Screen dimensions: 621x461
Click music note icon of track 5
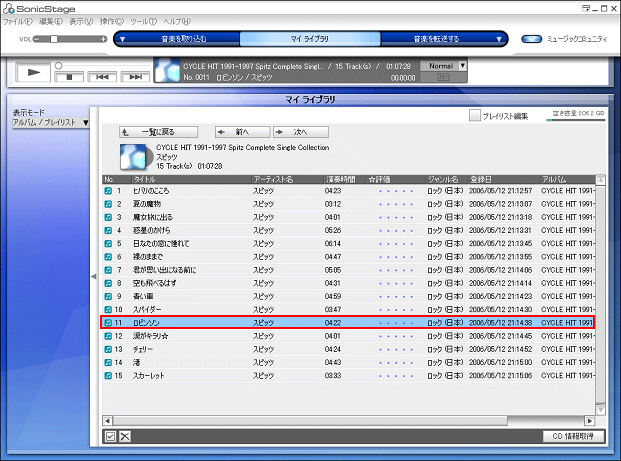108,244
